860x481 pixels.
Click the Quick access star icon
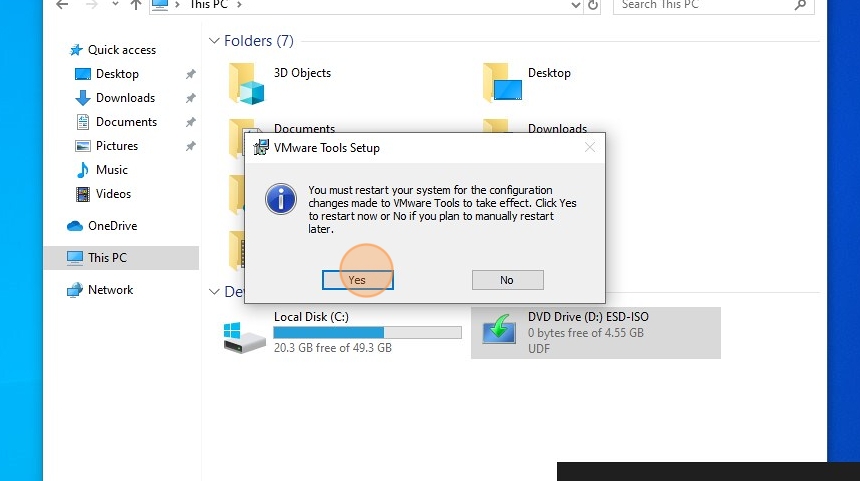tap(76, 50)
